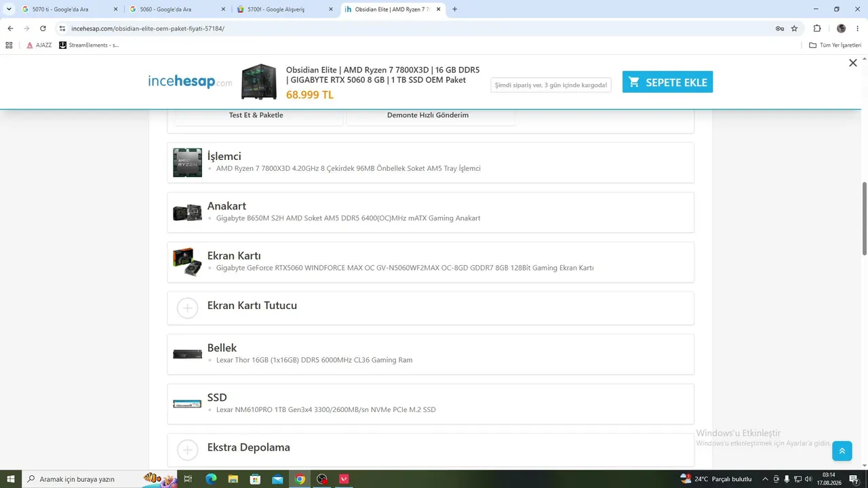Show hidden system tray icons
This screenshot has width=868, height=488.
[x=765, y=479]
